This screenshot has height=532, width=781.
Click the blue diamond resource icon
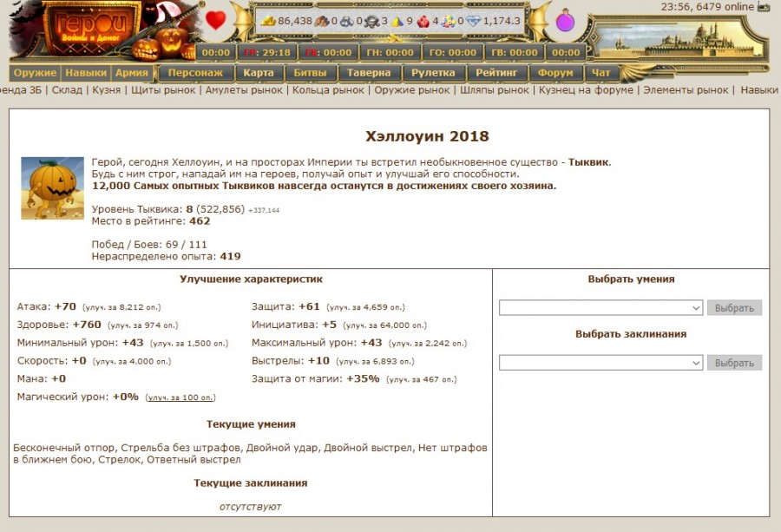click(x=473, y=22)
